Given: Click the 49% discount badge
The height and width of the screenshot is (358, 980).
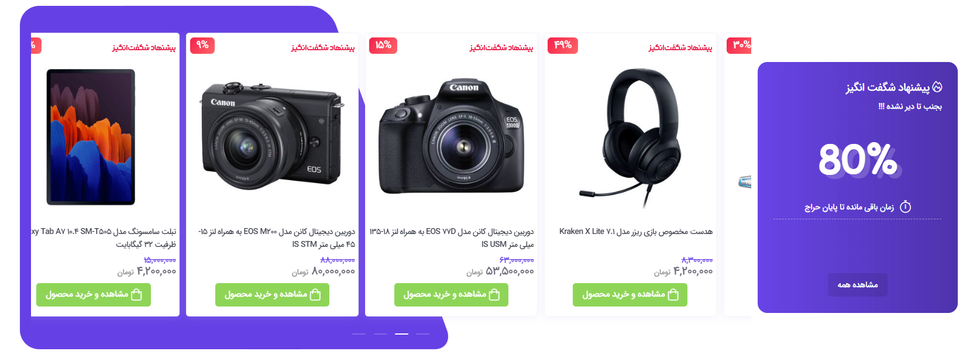Looking at the screenshot, I should pos(562,45).
